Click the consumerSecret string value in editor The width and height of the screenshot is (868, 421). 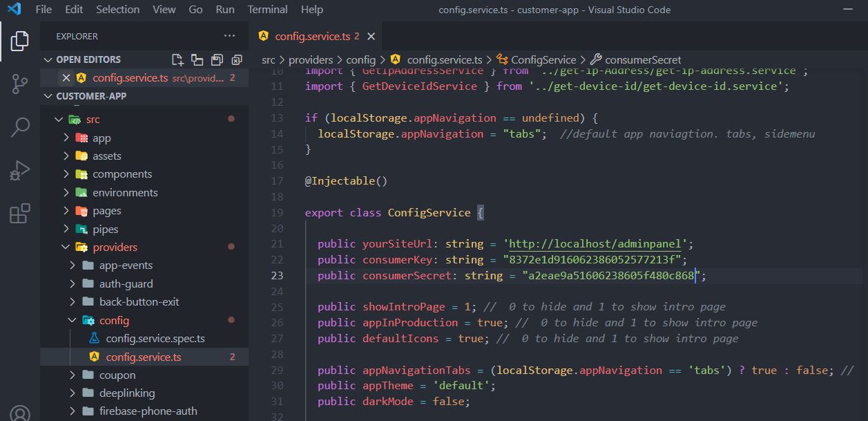tap(608, 276)
